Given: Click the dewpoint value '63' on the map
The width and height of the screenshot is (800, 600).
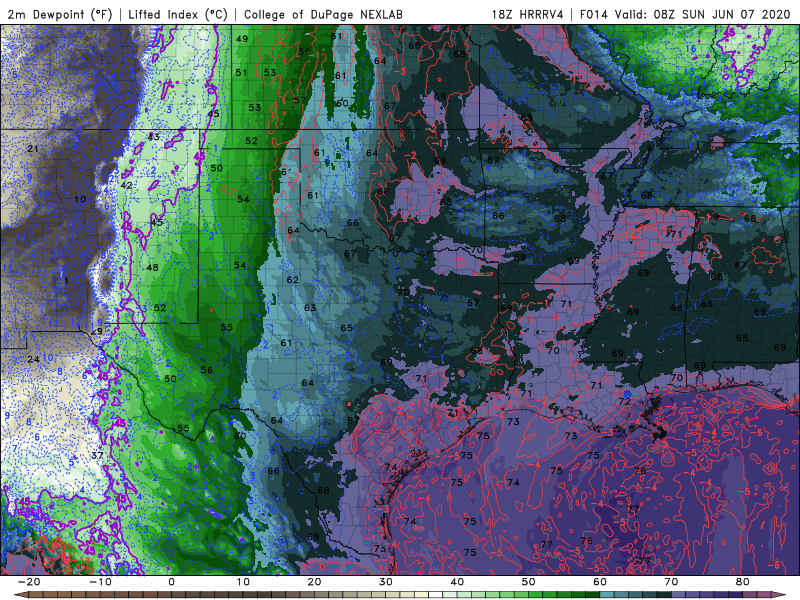Looking at the screenshot, I should coord(310,308).
